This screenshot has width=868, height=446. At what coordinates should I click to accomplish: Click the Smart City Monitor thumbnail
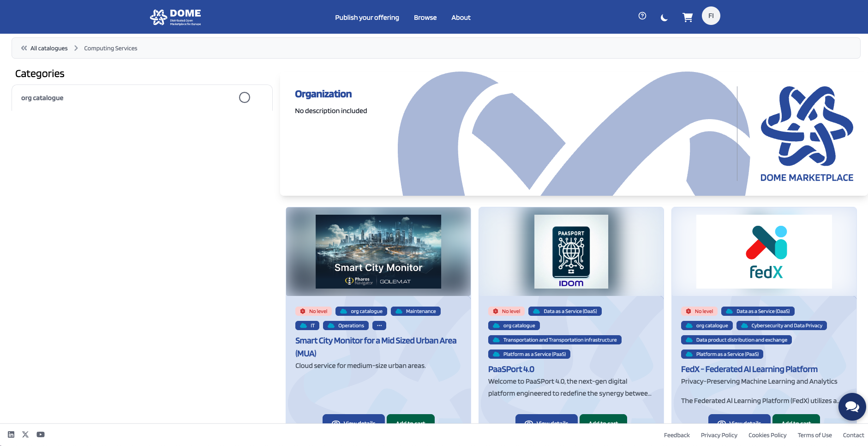pos(378,252)
